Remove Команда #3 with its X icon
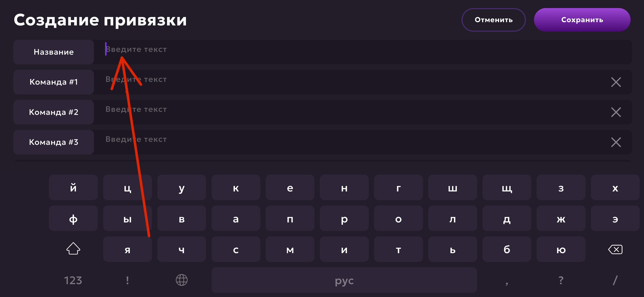The image size is (644, 297). pyautogui.click(x=616, y=142)
